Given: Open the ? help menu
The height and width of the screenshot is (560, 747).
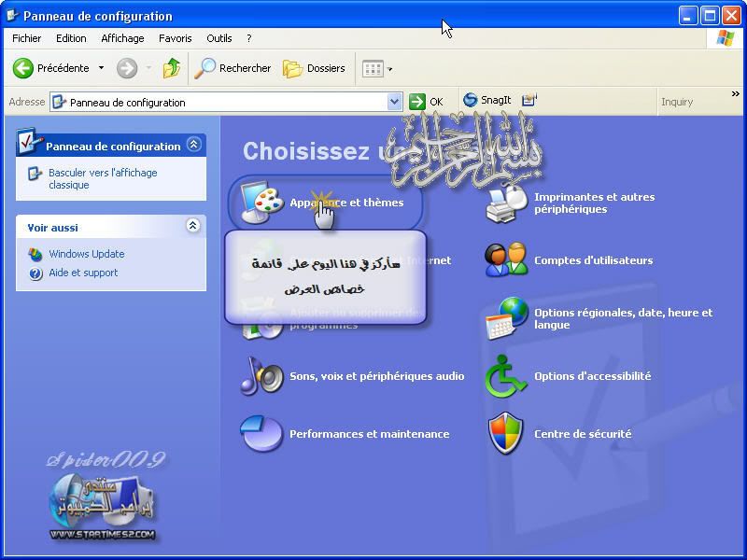Looking at the screenshot, I should [249, 38].
